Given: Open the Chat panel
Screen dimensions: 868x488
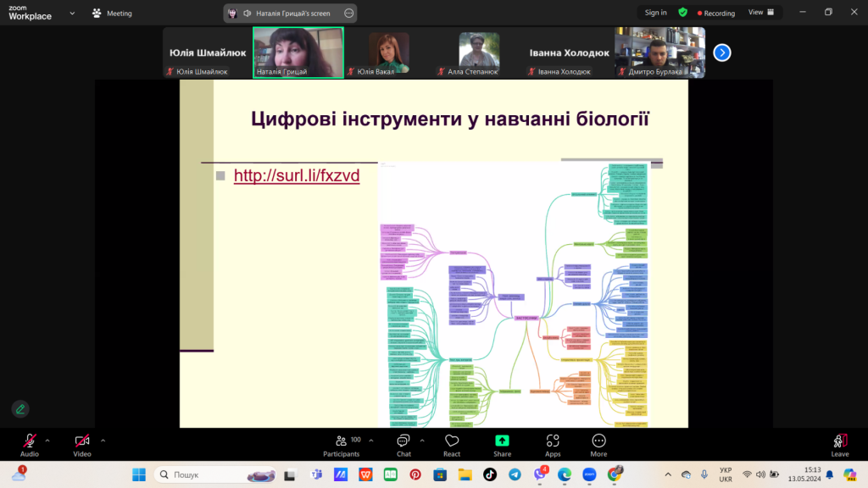Looking at the screenshot, I should click(403, 445).
